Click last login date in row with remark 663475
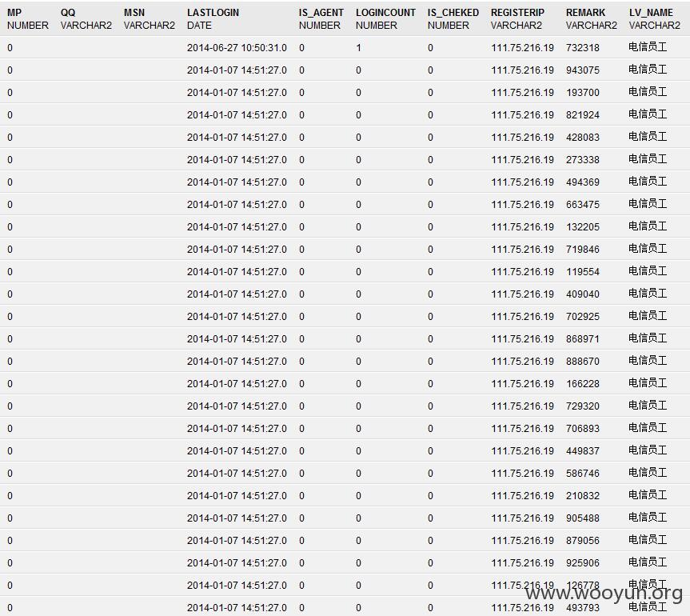690x616 pixels. pos(237,205)
